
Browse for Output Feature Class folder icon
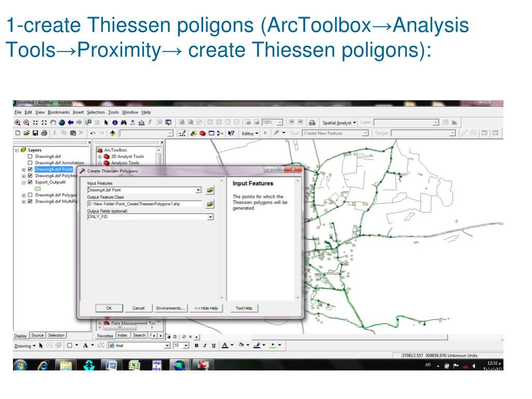210,204
